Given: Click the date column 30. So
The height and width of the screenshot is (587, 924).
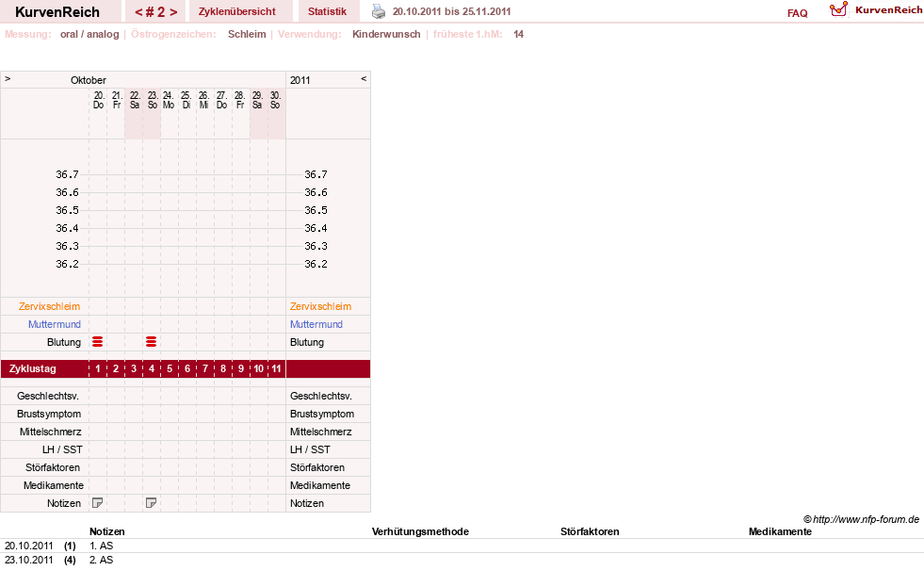Looking at the screenshot, I should (275, 100).
